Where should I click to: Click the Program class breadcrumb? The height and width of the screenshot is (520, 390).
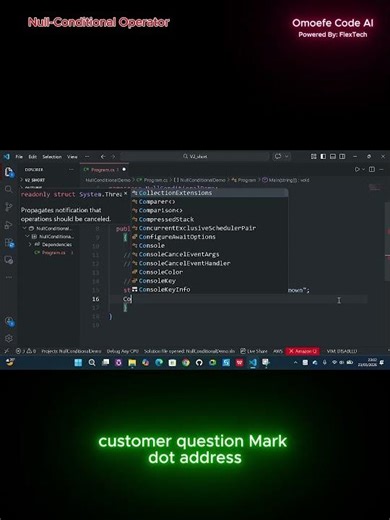click(244, 180)
